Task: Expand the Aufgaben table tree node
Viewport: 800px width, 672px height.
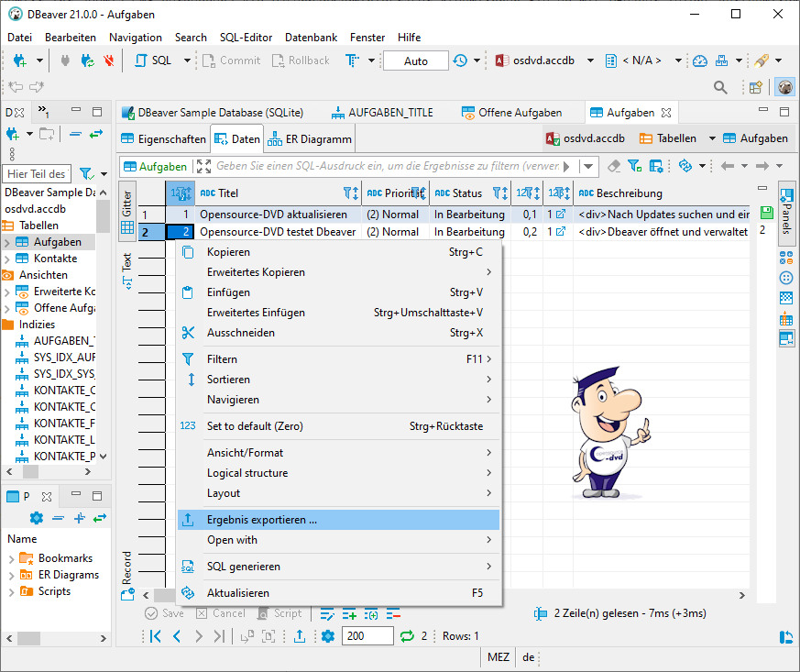Action: click(8, 242)
